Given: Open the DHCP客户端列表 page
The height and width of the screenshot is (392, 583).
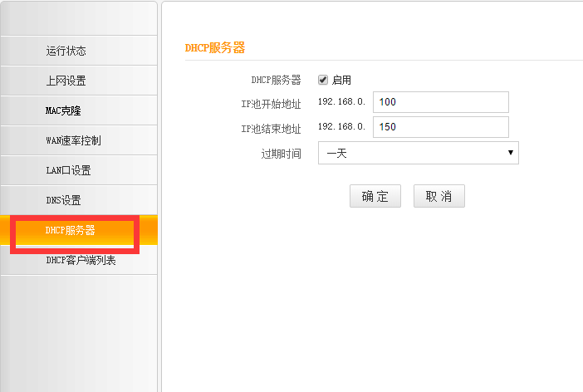Looking at the screenshot, I should click(79, 260).
